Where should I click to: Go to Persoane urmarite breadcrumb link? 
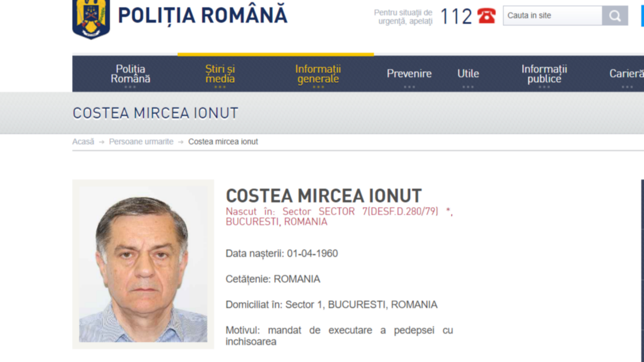tap(141, 142)
